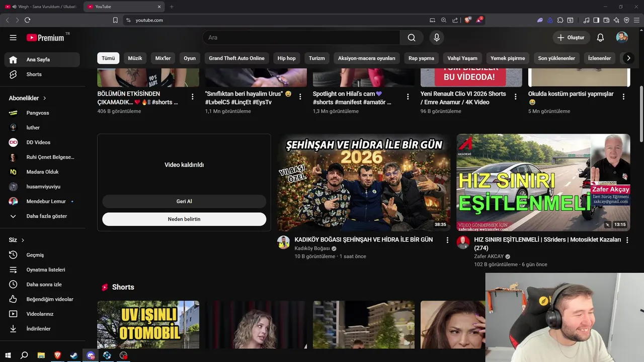Open Beğendiğim videolar in the sidebar

(42, 299)
